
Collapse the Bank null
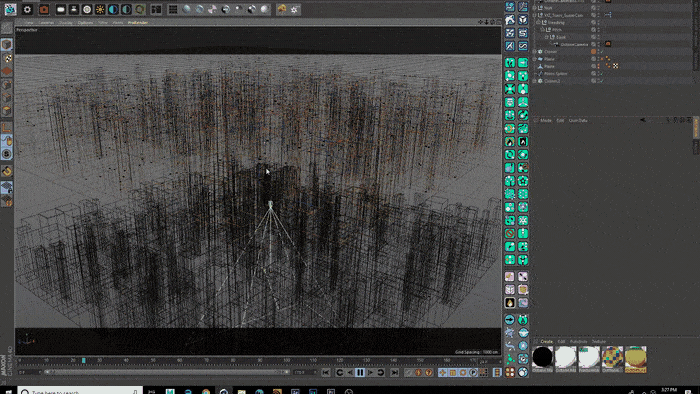[546, 37]
